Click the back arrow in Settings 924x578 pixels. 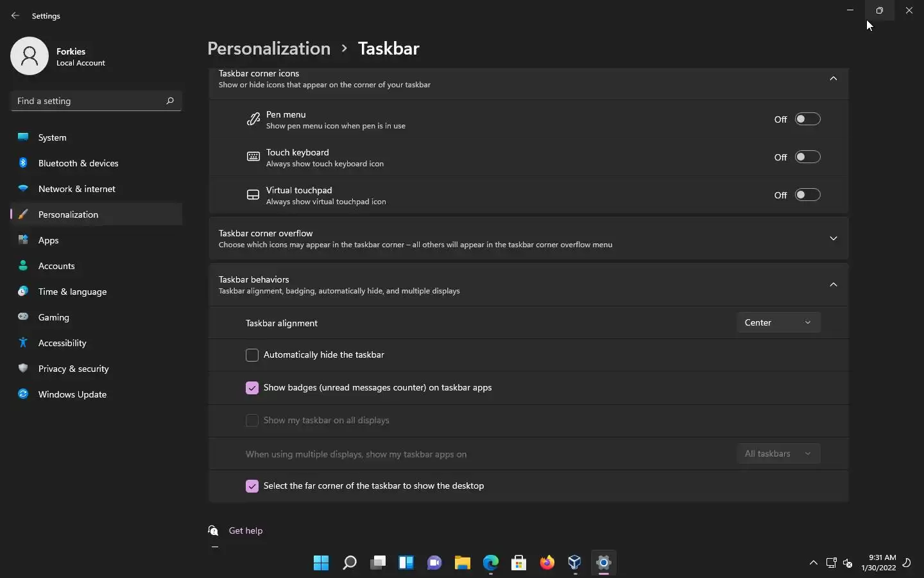pos(15,15)
